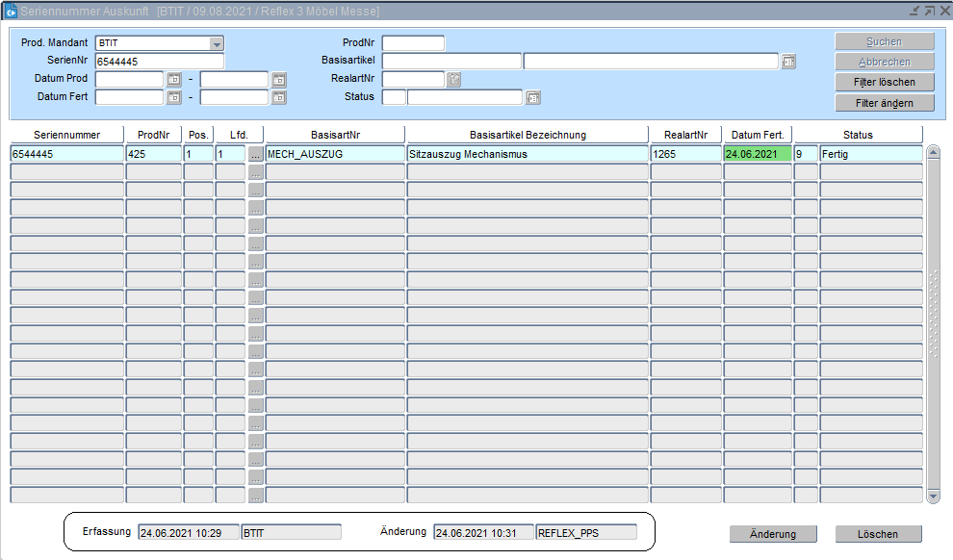953x560 pixels.
Task: Click into the ProdNr filter field
Action: point(413,43)
